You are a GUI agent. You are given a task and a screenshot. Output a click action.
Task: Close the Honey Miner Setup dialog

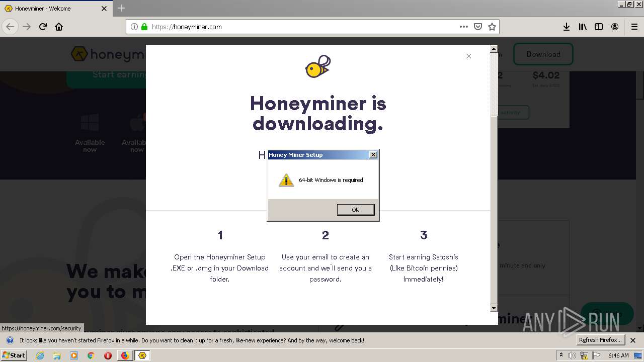373,155
